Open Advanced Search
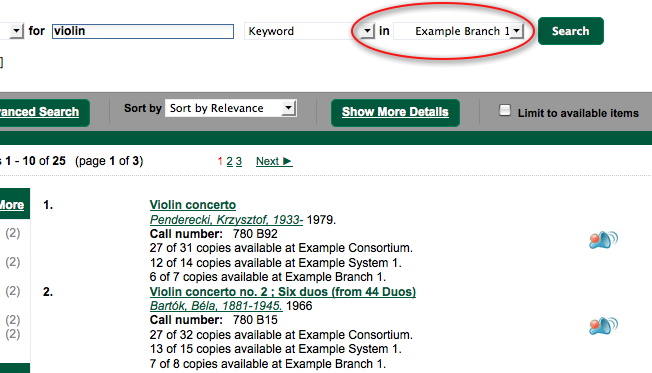652x373 pixels. point(39,112)
